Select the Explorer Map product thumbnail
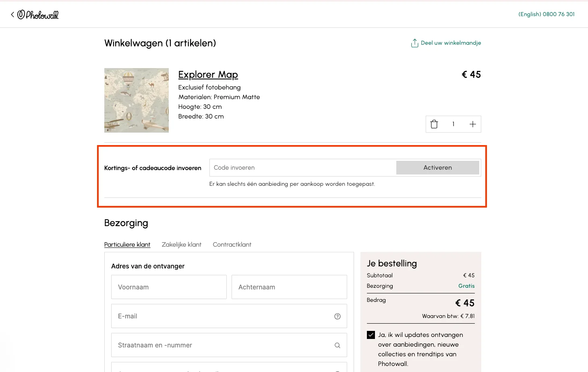588x372 pixels. tap(137, 100)
